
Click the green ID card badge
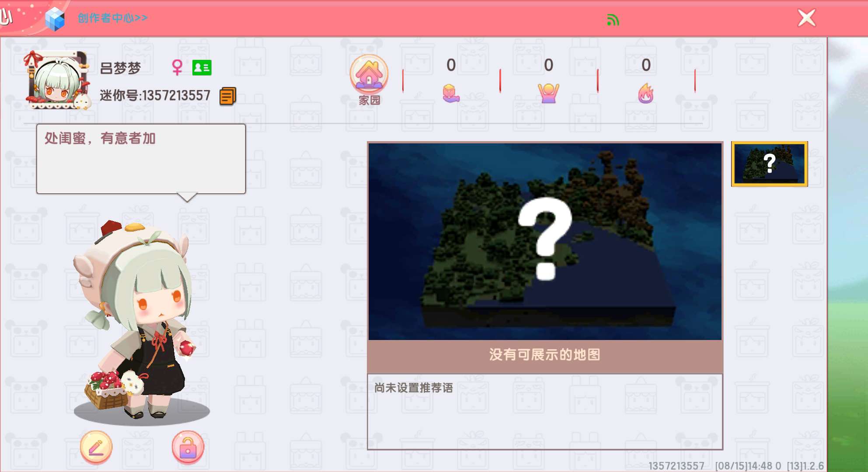[x=202, y=68]
